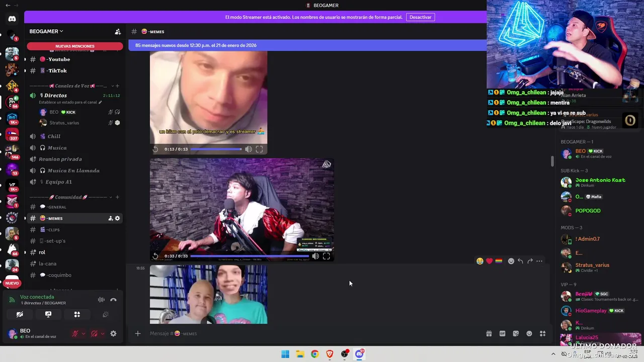Click the invite people icon beside BEOGAMER
Image resolution: width=644 pixels, height=362 pixels.
pyautogui.click(x=118, y=32)
